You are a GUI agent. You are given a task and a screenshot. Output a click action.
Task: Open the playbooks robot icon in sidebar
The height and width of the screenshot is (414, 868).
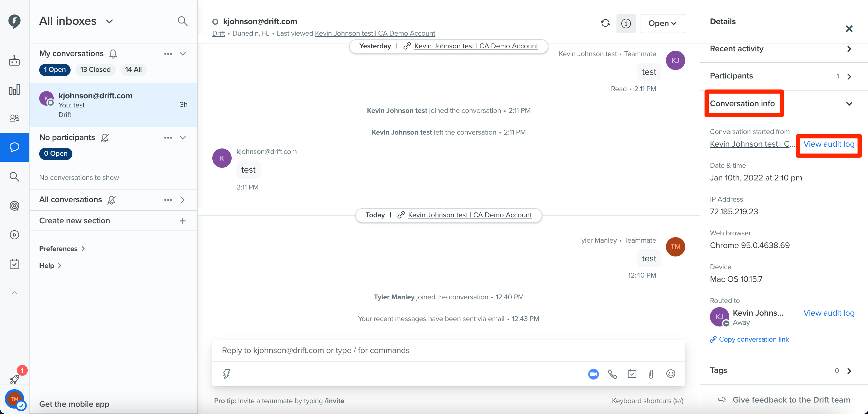click(14, 60)
